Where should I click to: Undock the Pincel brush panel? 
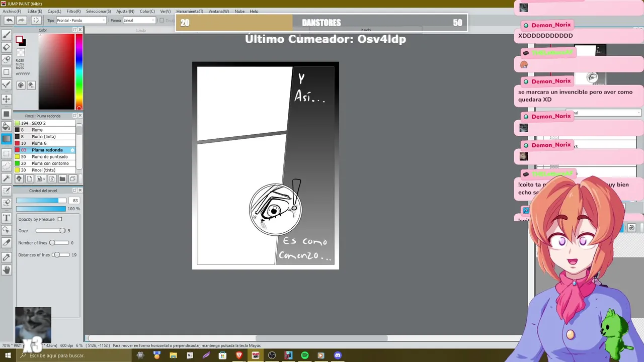74,116
